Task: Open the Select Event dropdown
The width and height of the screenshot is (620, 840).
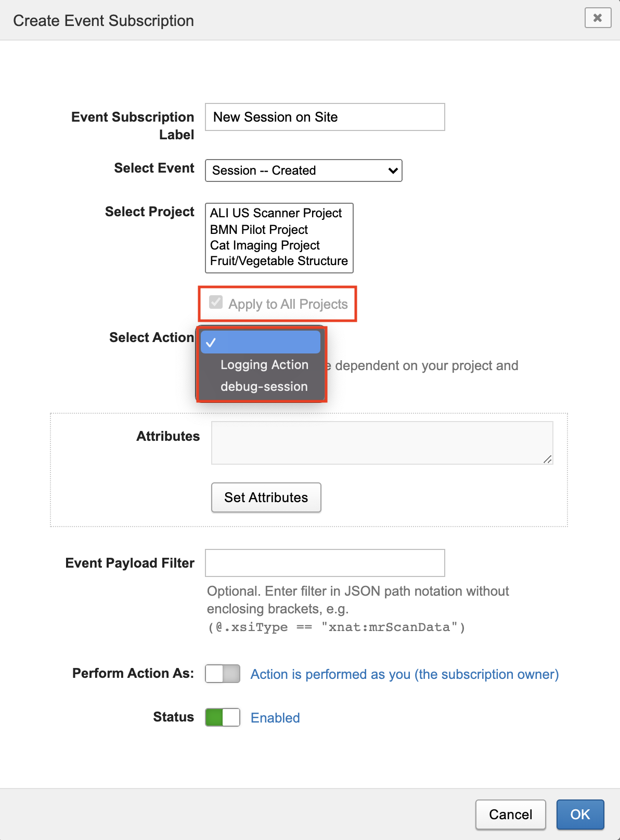Action: click(x=303, y=170)
